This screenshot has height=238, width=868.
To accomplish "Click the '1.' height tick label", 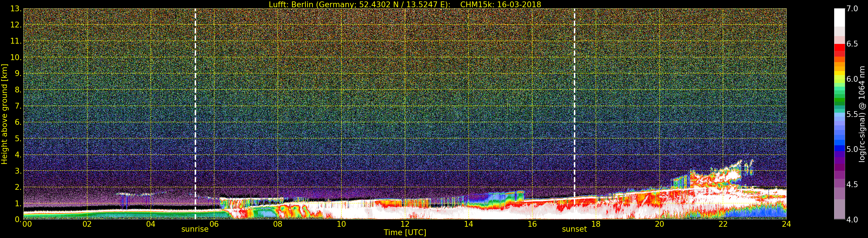I will (x=18, y=203).
